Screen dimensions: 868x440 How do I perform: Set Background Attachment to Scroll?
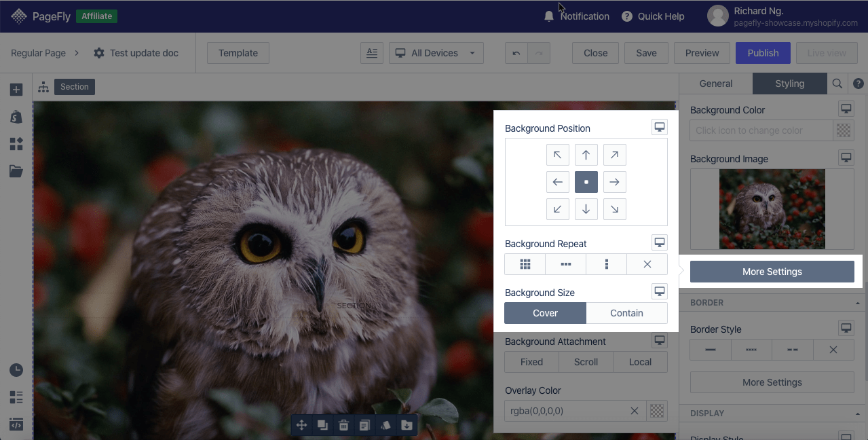(586, 362)
